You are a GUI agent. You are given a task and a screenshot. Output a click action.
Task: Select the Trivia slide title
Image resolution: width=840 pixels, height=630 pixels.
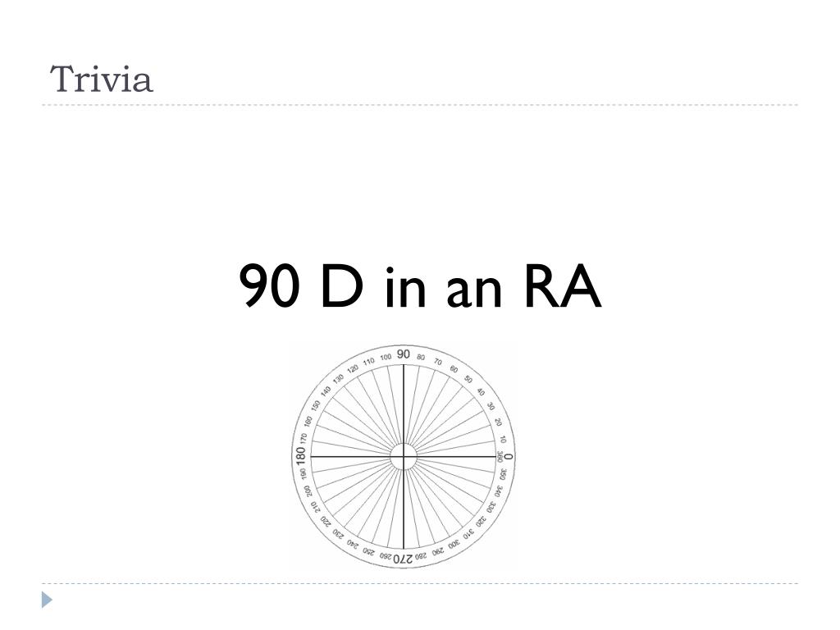101,80
